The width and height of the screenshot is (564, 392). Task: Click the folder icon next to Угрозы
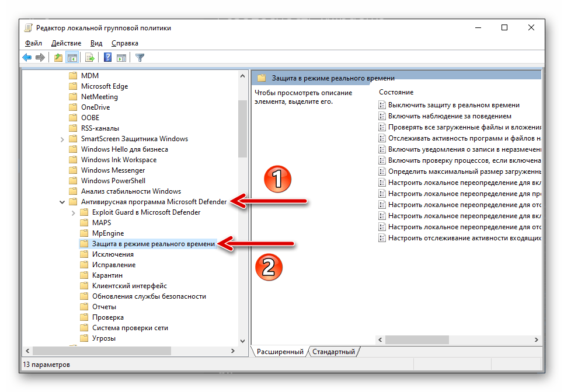(84, 338)
